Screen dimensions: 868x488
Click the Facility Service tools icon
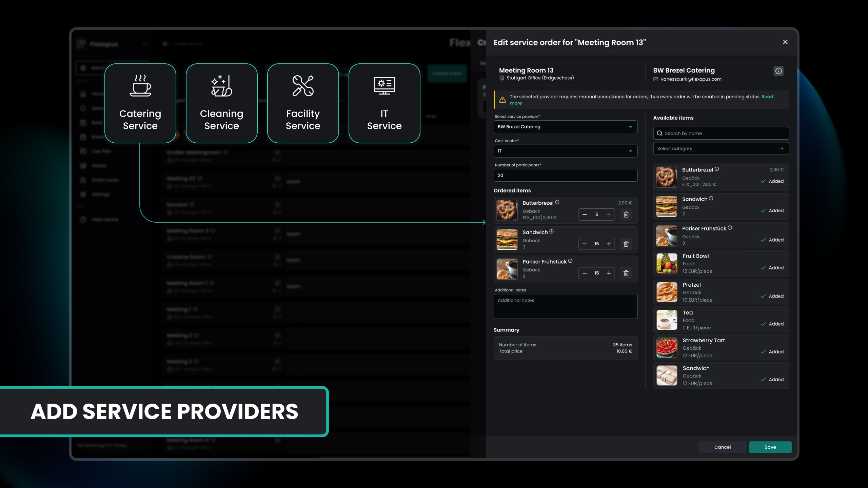point(303,86)
